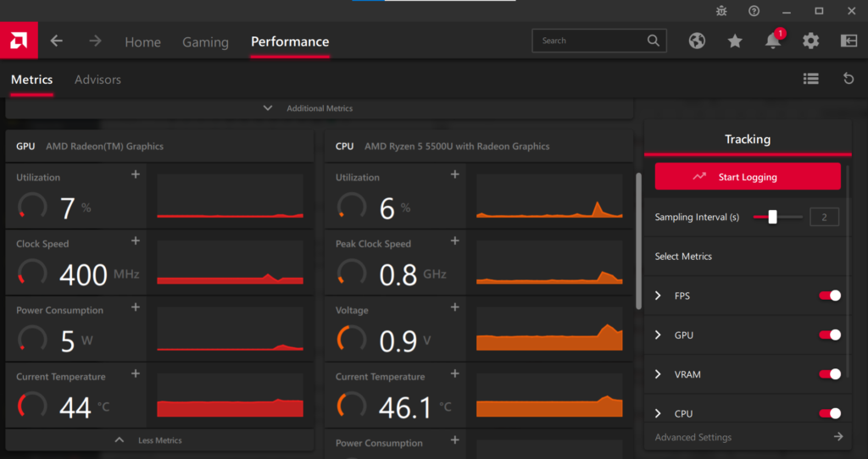The width and height of the screenshot is (868, 459).
Task: Go forward with the right arrow
Action: pyautogui.click(x=95, y=41)
